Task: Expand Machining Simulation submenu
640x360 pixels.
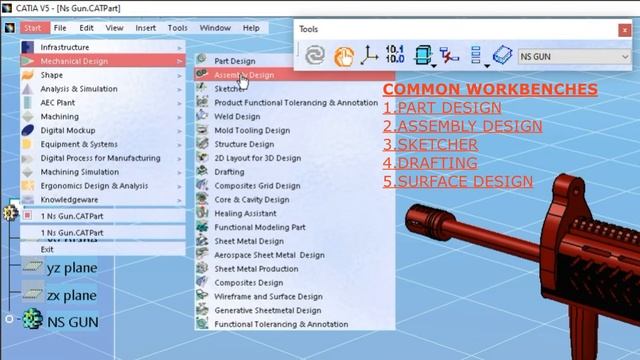Action: (x=103, y=172)
